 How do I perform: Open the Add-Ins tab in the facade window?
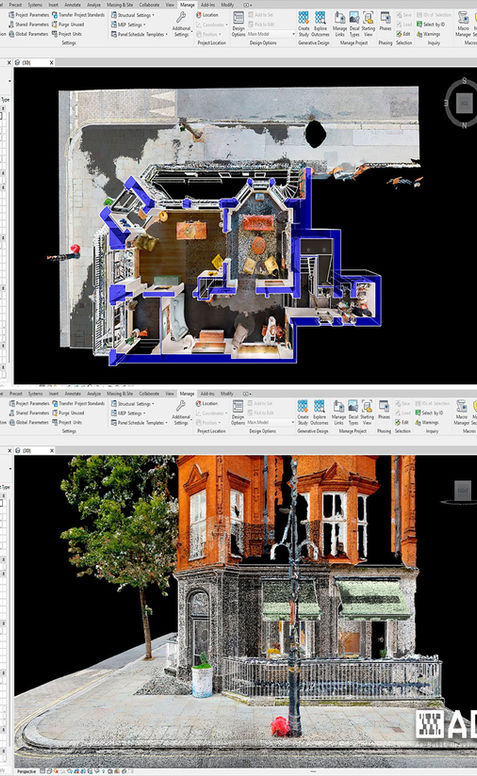pyautogui.click(x=208, y=393)
